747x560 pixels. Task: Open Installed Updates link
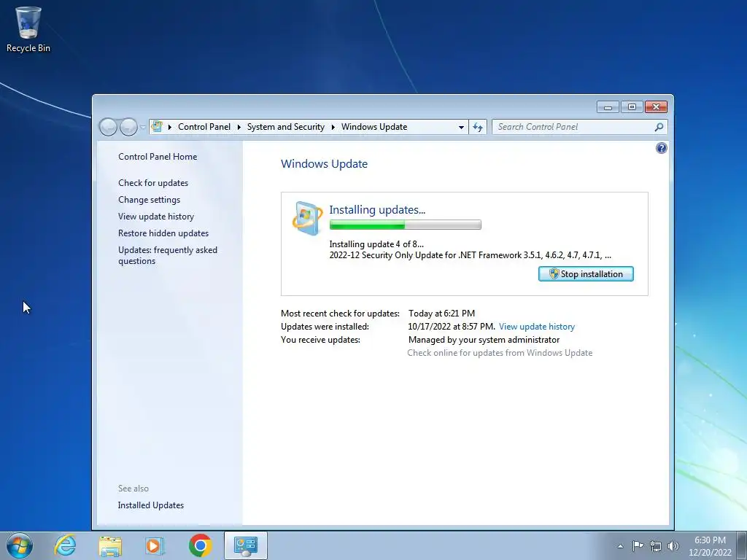click(x=150, y=505)
